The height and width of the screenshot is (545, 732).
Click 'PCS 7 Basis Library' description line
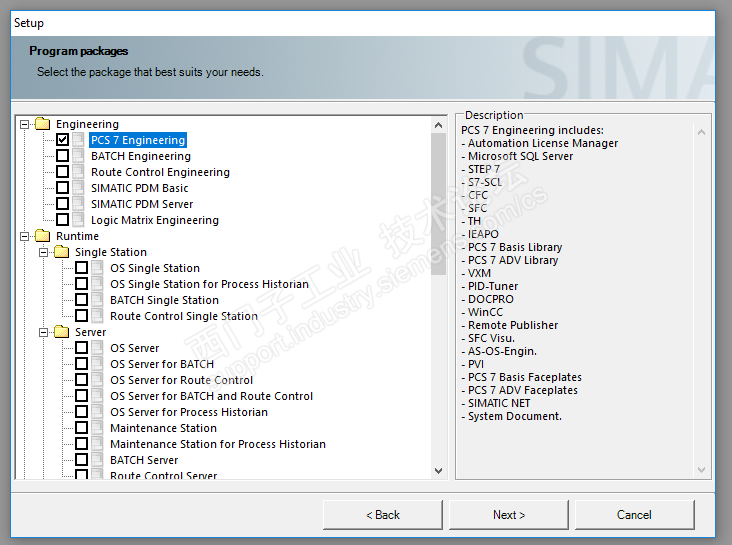(515, 247)
